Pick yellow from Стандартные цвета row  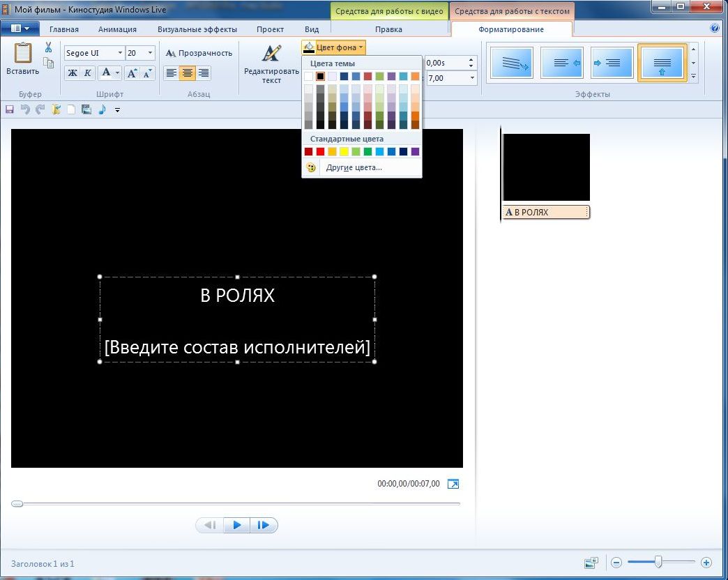pyautogui.click(x=344, y=151)
